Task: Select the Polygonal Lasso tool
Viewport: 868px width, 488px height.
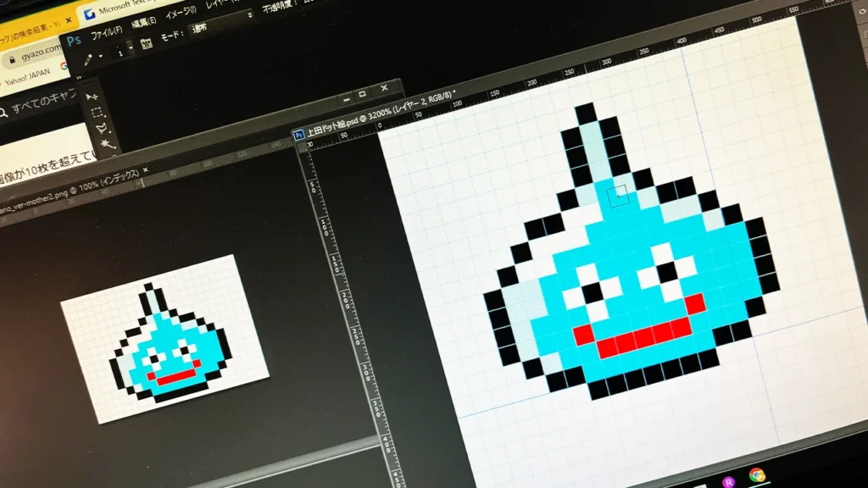Action: 102,129
